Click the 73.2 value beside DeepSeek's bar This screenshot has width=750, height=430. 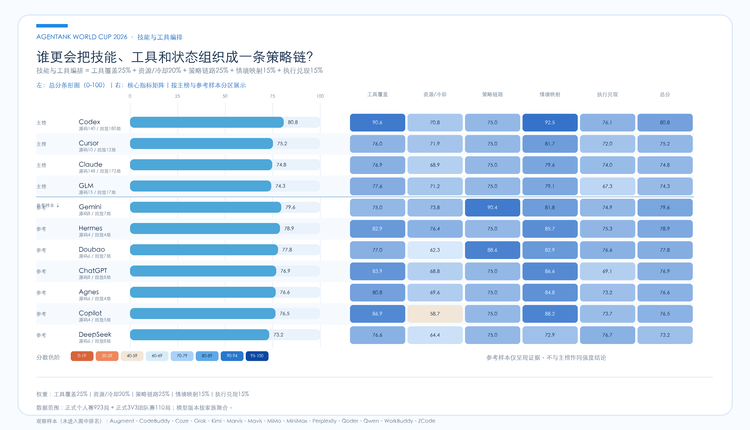pyautogui.click(x=278, y=335)
